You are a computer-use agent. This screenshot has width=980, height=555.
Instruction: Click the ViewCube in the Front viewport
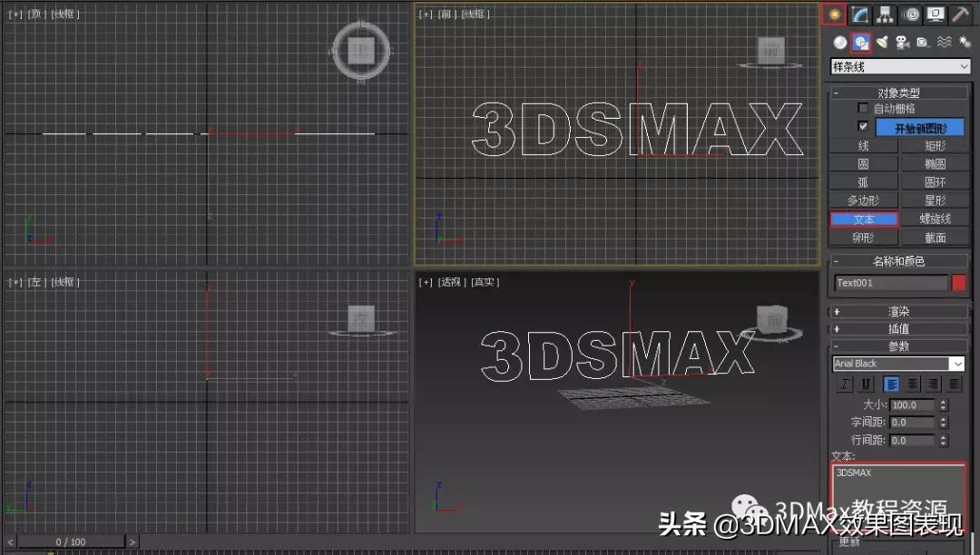tap(770, 51)
